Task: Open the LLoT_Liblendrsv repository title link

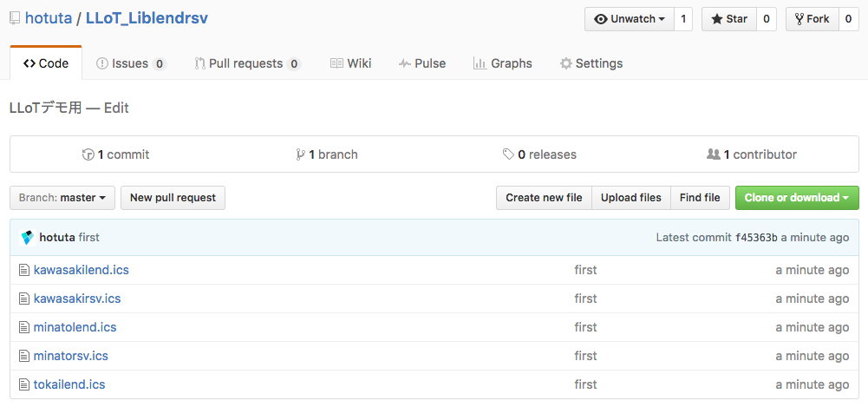Action: (x=147, y=18)
